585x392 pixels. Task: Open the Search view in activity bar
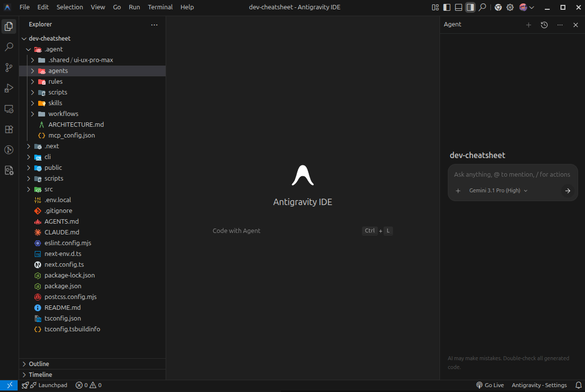9,47
